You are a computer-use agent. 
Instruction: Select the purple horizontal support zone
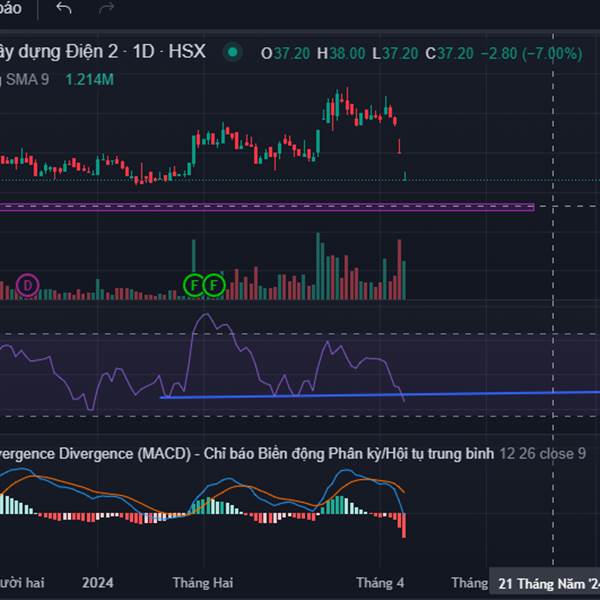pyautogui.click(x=267, y=207)
